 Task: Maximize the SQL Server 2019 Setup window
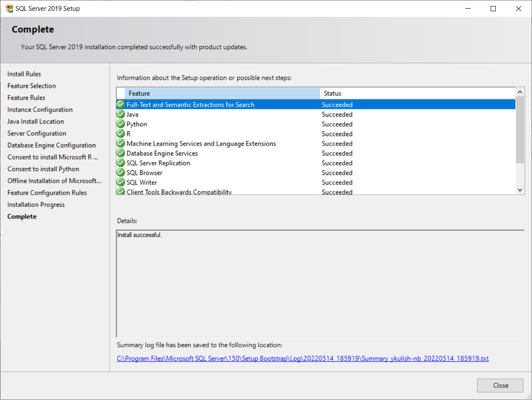coord(494,9)
